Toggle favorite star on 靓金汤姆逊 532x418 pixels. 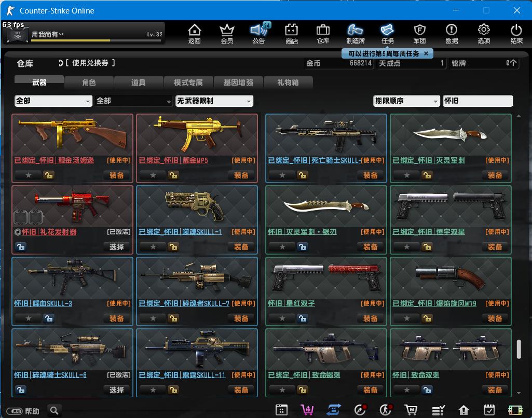click(29, 175)
